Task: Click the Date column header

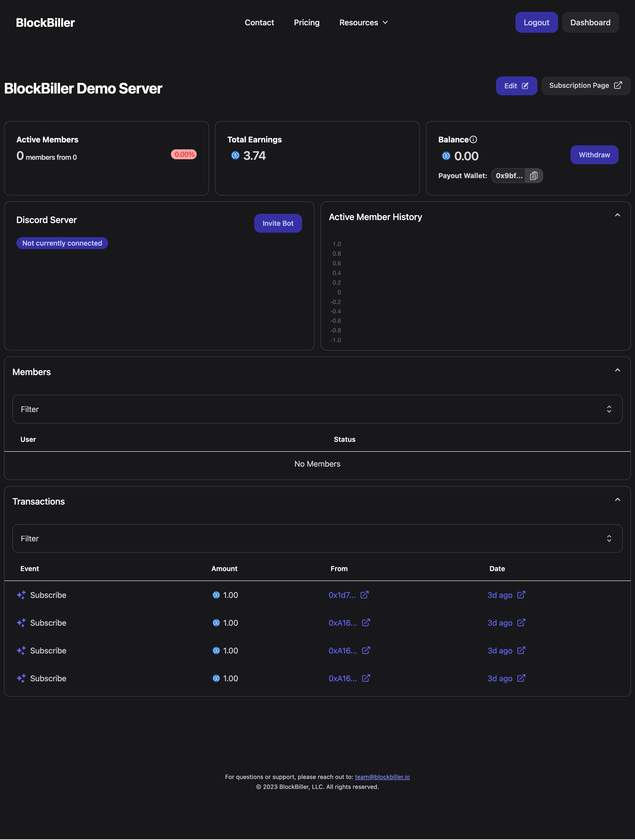Action: tap(497, 569)
